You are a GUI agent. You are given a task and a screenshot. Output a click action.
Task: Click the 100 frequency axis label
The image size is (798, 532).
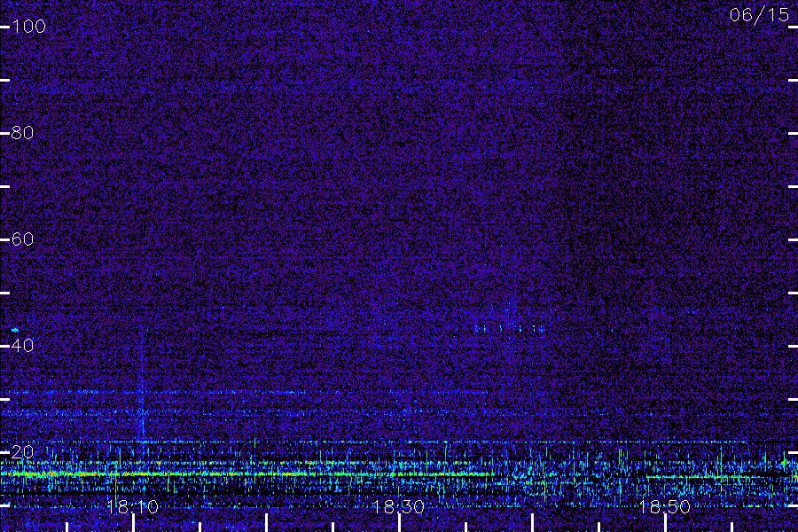(28, 27)
